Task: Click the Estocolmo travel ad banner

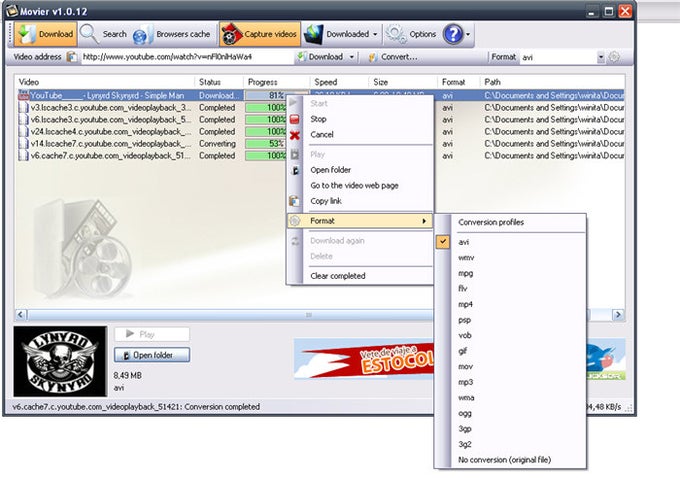Action: pyautogui.click(x=363, y=359)
